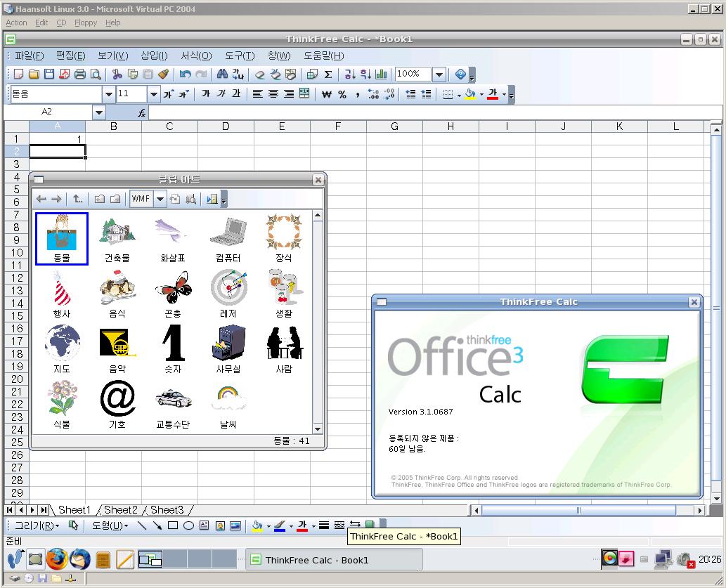Viewport: 726px width, 588px height.
Task: Open the 삽입 menu
Action: [154, 56]
